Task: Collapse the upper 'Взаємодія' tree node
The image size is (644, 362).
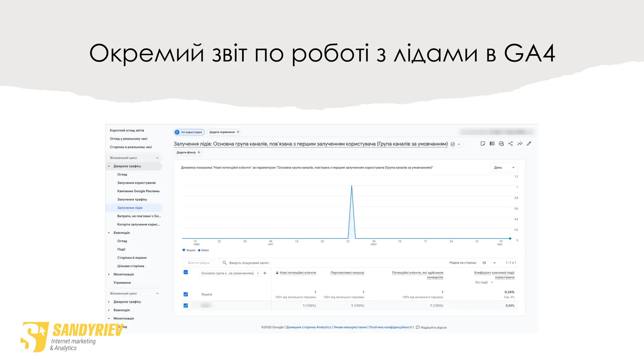Action: click(x=109, y=233)
